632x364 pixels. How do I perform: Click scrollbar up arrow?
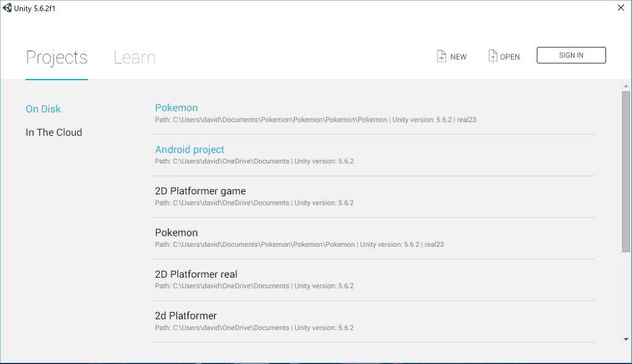626,86
